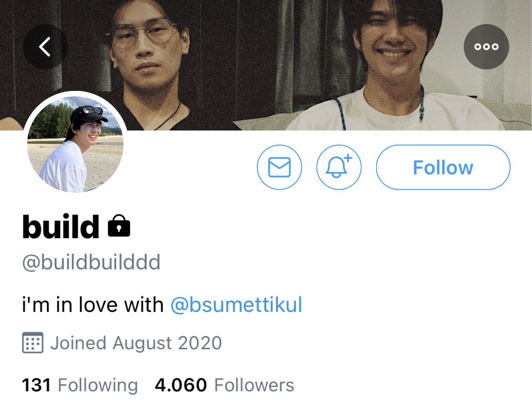Select the @buildbuilddd username handle
The height and width of the screenshot is (407, 532).
91,262
